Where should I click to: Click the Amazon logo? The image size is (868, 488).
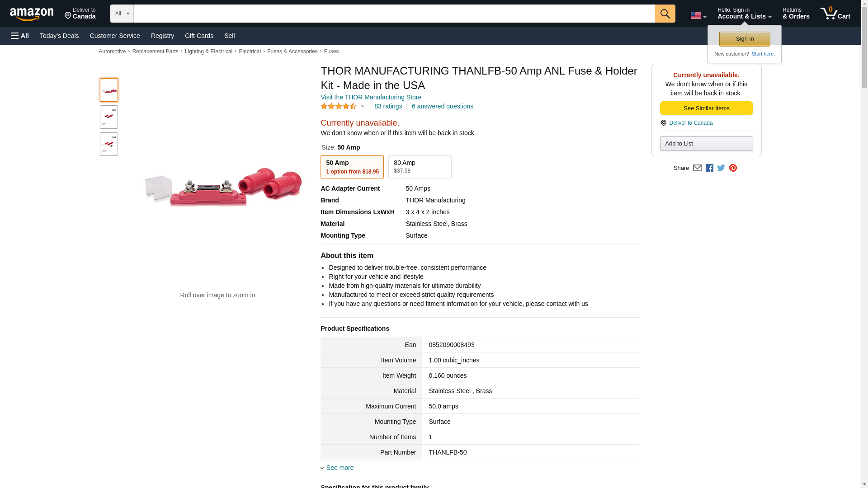[32, 14]
